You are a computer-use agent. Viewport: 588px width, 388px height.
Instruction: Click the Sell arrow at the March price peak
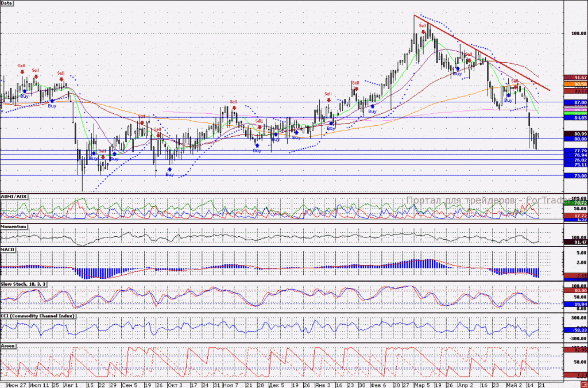tap(423, 32)
